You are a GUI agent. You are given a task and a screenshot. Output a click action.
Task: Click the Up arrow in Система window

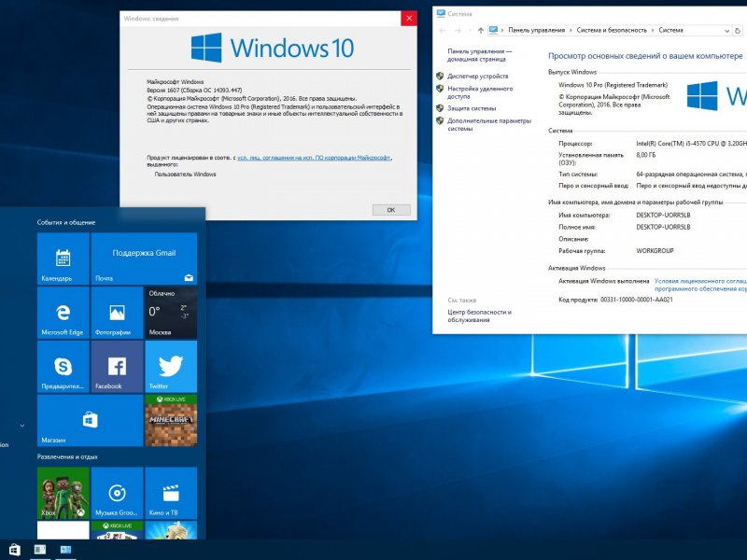[x=481, y=31]
